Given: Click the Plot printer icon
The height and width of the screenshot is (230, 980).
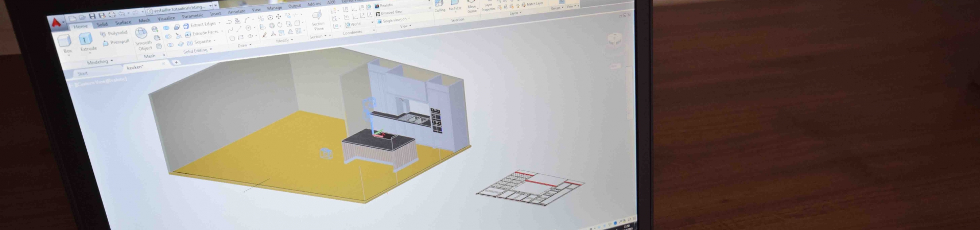Looking at the screenshot, I should coord(112,15).
